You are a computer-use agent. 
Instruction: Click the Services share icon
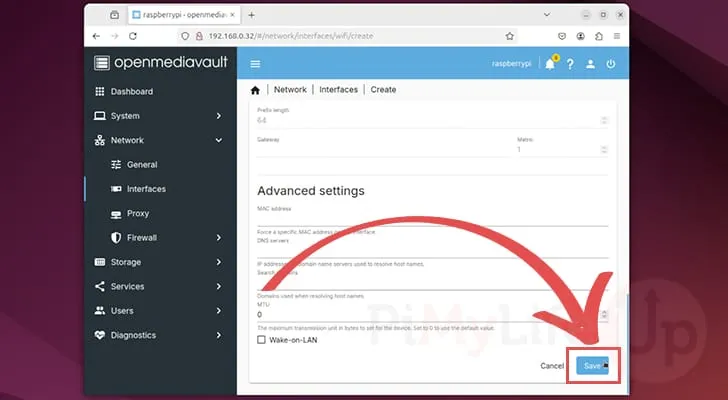100,286
